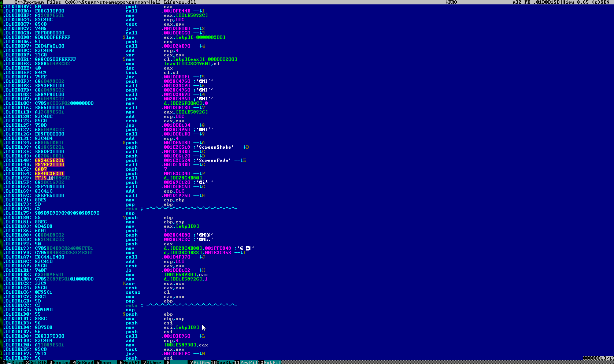Click the position counter in the bottom-right corner

tap(598, 358)
